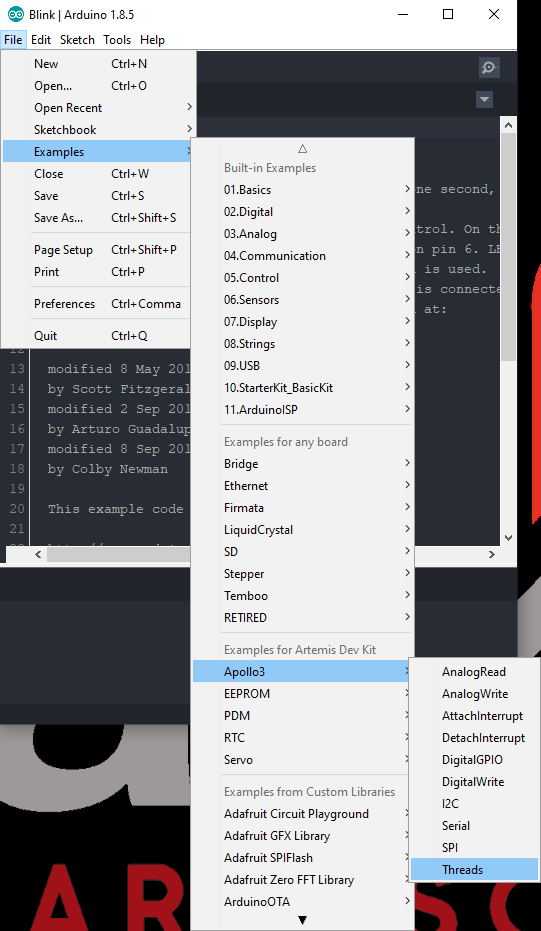
Task: Open Adafruit SPIFlash examples
Action: [x=302, y=858]
